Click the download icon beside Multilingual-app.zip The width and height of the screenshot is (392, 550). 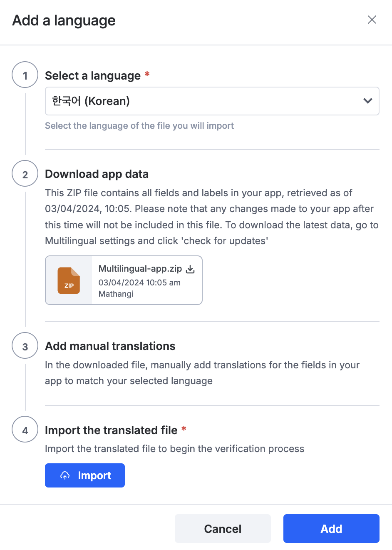[190, 269]
